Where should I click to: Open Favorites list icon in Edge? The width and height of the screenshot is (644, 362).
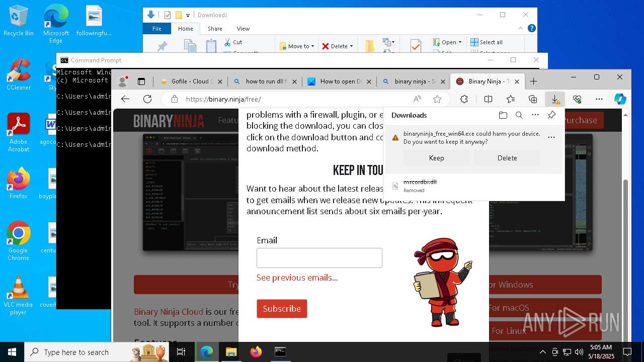[x=511, y=99]
